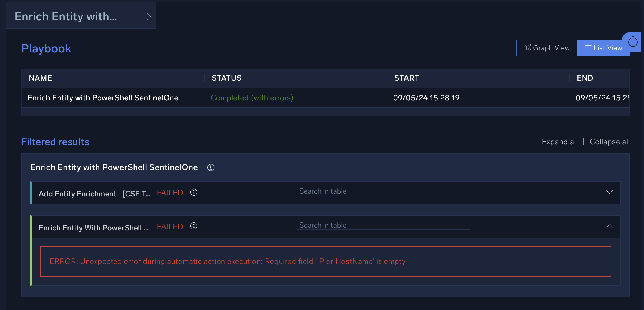Click Collapse all link

tap(609, 142)
